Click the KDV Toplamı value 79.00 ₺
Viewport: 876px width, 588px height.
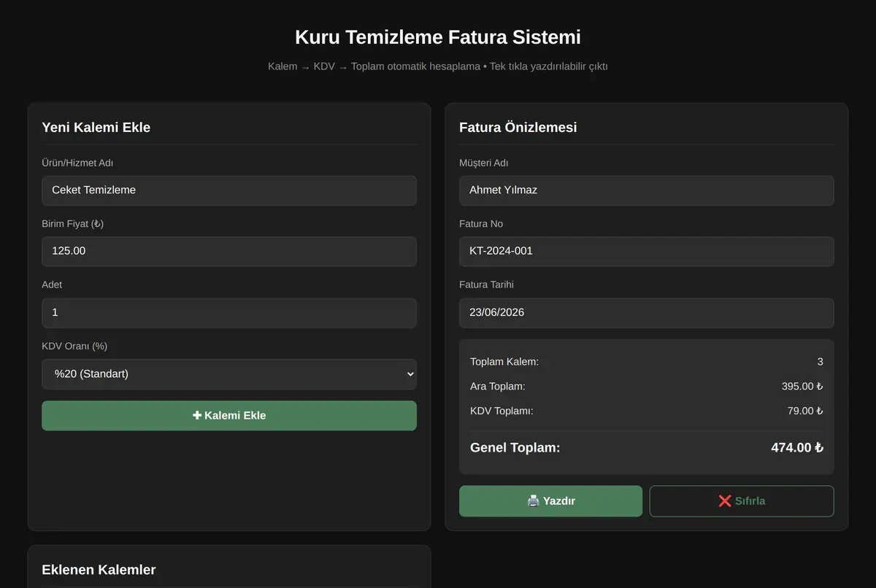805,411
